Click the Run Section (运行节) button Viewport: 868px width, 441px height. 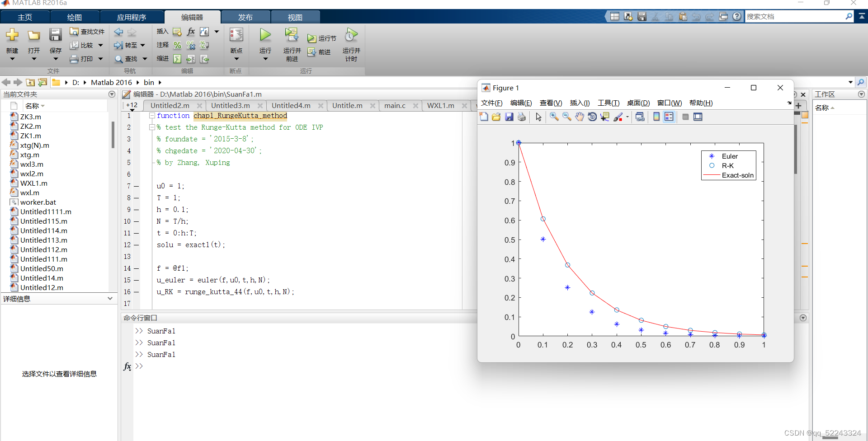coord(322,38)
